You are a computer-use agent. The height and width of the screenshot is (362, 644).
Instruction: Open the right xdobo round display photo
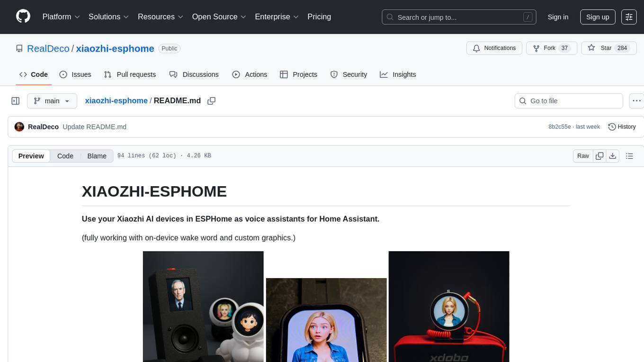click(x=449, y=307)
